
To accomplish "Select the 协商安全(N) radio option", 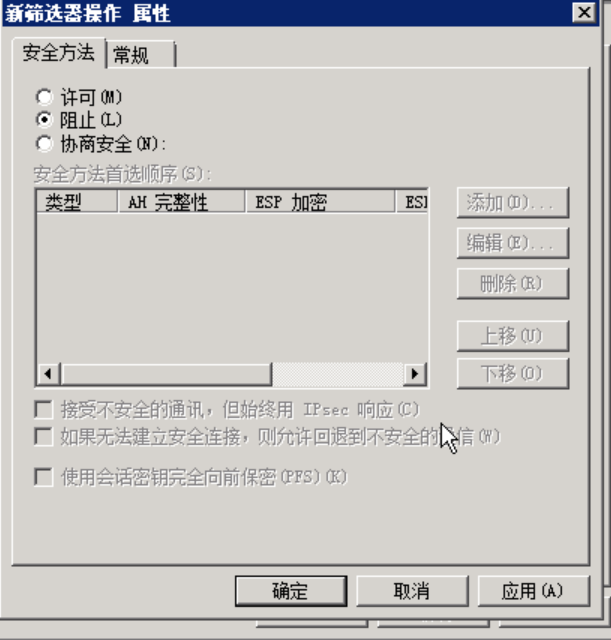I will click(44, 144).
